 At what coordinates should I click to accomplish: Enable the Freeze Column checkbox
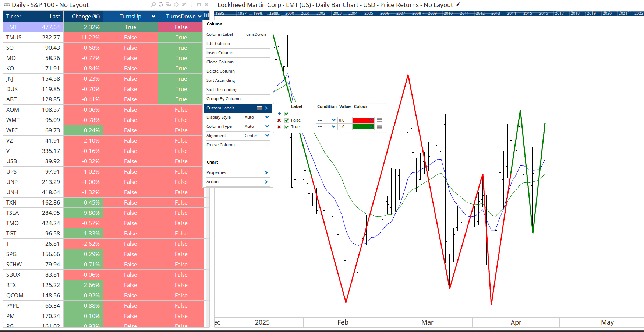tap(267, 145)
